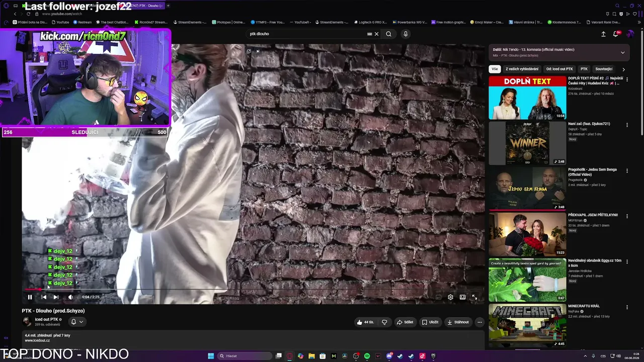
Task: Open File Explorer from the taskbar
Action: (x=311, y=356)
